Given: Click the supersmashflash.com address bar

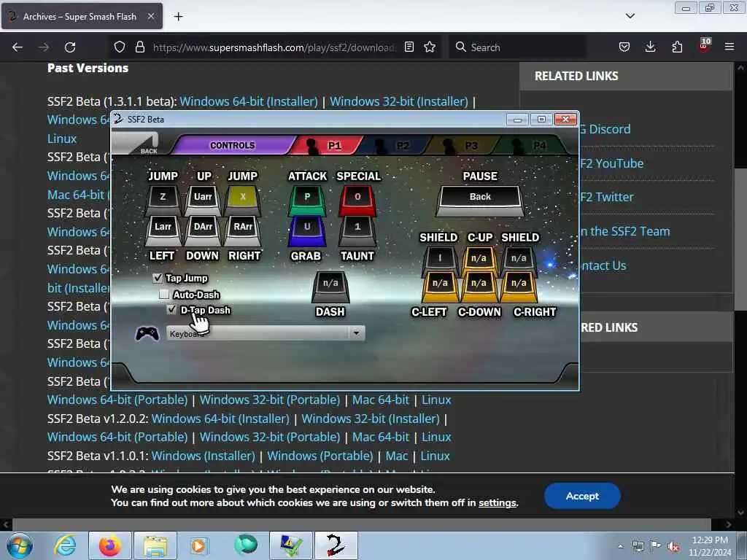Looking at the screenshot, I should click(274, 47).
